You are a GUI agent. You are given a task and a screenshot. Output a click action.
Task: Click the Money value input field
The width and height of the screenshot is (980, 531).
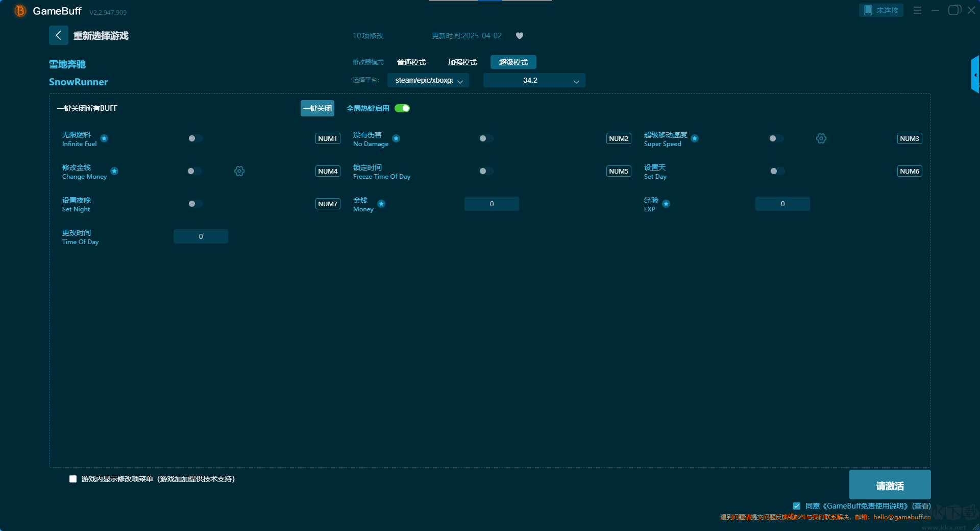pos(492,204)
